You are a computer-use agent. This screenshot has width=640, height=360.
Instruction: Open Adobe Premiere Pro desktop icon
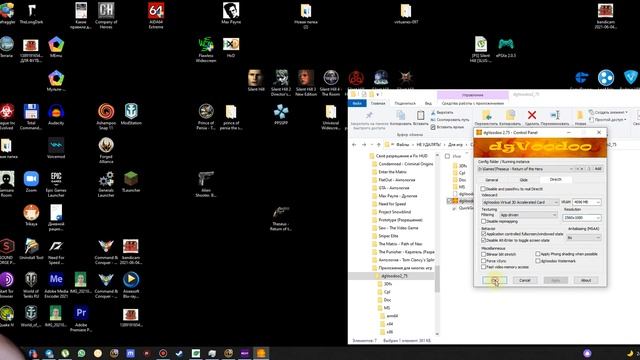coord(81,318)
